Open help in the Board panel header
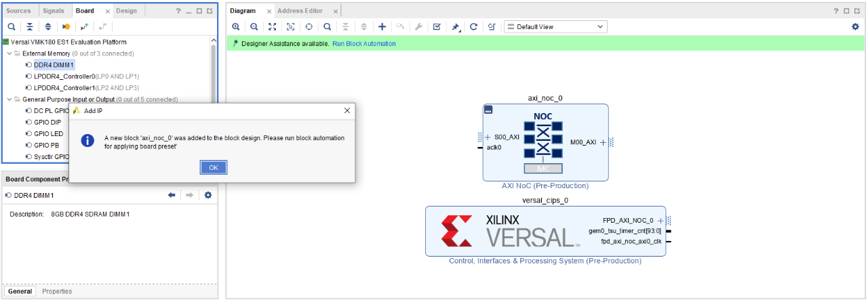This screenshot has width=868, height=304. click(x=178, y=11)
